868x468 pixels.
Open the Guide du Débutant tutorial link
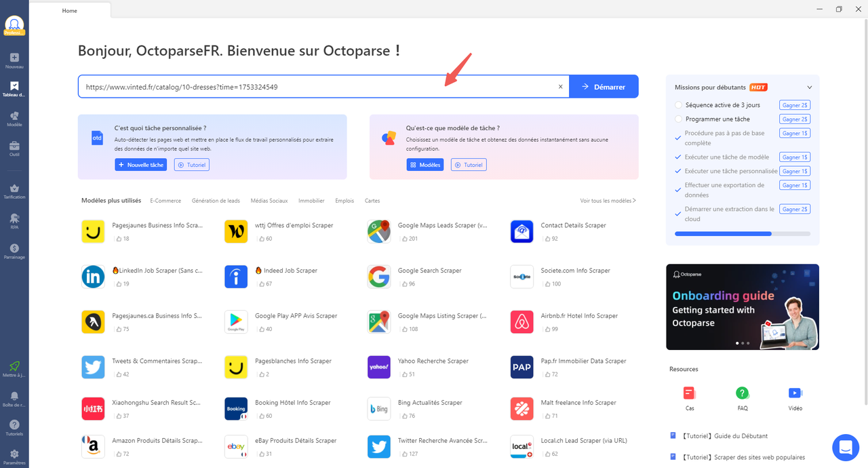coord(724,436)
